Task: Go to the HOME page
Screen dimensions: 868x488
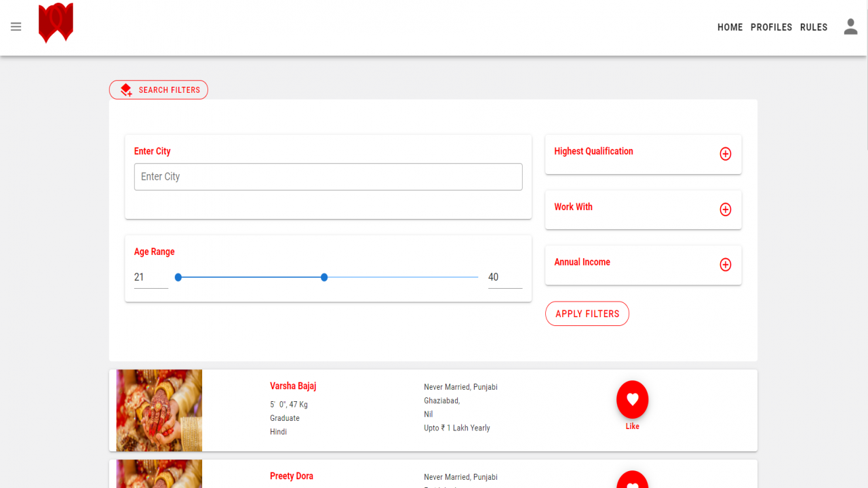Action: pyautogui.click(x=730, y=27)
